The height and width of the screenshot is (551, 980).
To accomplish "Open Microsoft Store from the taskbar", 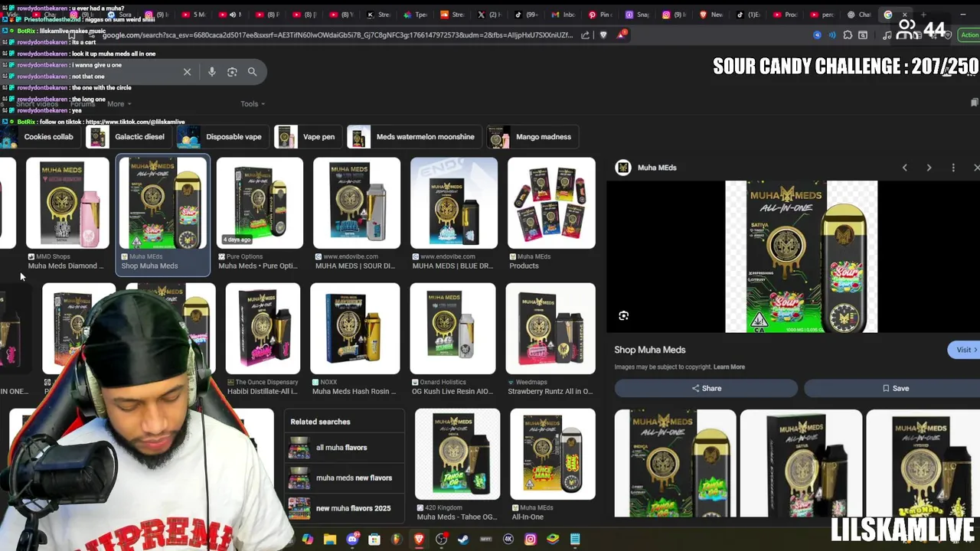I will [x=374, y=540].
